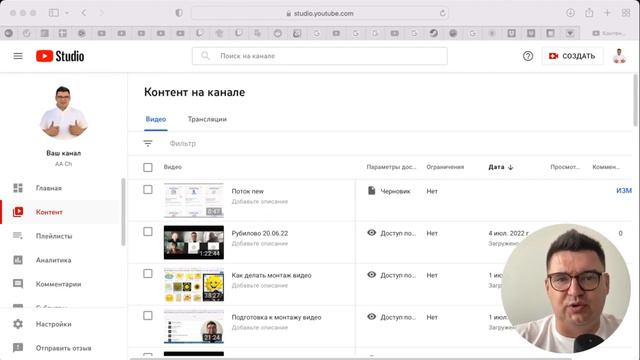Select the Поток new video checkbox
The image size is (640, 360).
tap(148, 189)
